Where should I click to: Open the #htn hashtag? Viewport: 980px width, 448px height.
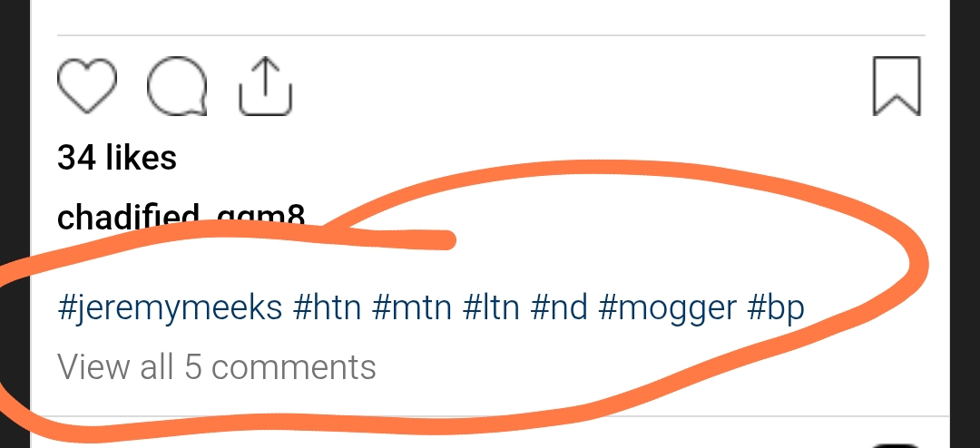pos(328,308)
